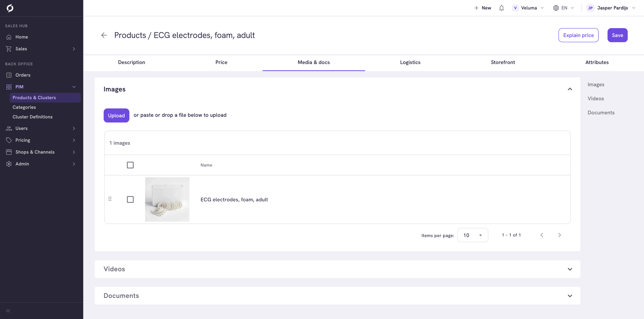Open the Attributes tab
Image resolution: width=644 pixels, height=319 pixels.
click(597, 62)
